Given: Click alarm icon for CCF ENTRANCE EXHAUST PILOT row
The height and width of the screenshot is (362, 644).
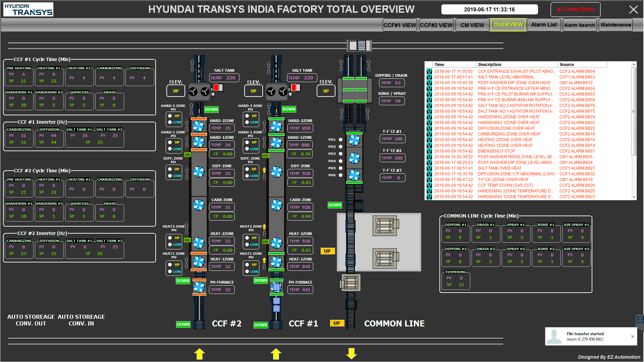Looking at the screenshot, I should [x=429, y=71].
